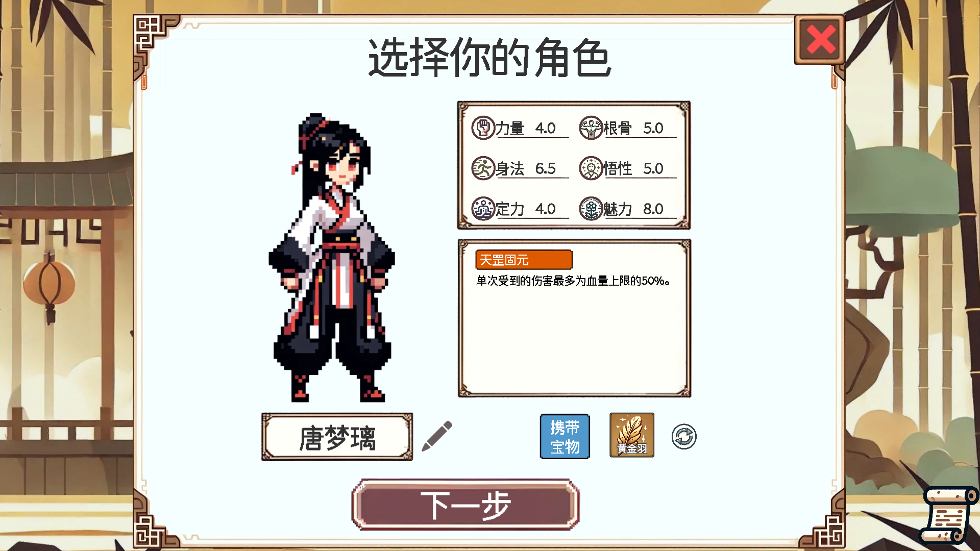Select the 天罡固元 skill tag
The image size is (980, 551).
click(524, 260)
